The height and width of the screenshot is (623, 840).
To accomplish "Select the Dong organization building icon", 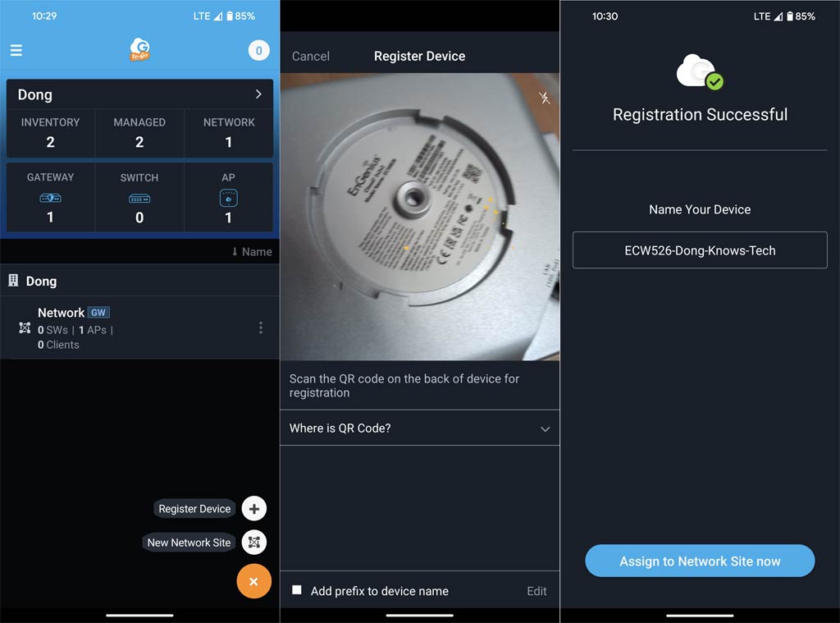I will [x=13, y=281].
